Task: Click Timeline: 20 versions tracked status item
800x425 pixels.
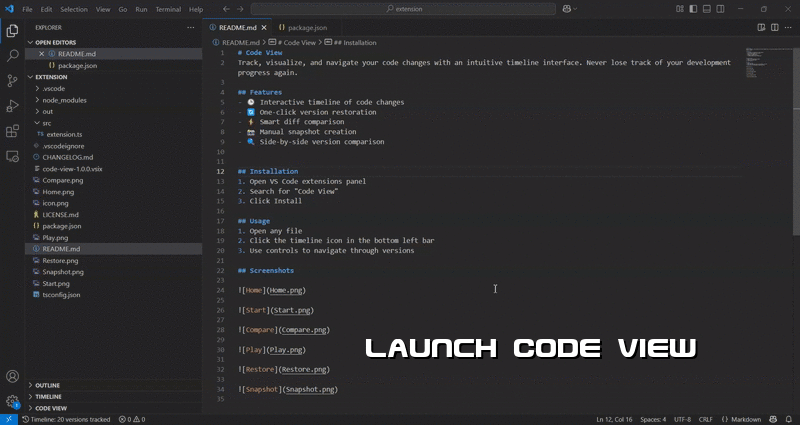Action: point(66,419)
